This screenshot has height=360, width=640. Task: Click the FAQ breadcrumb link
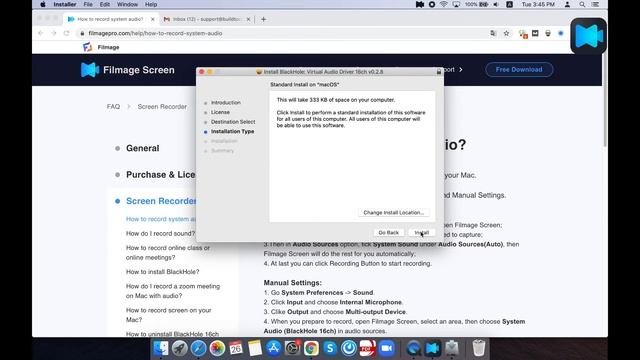(113, 107)
